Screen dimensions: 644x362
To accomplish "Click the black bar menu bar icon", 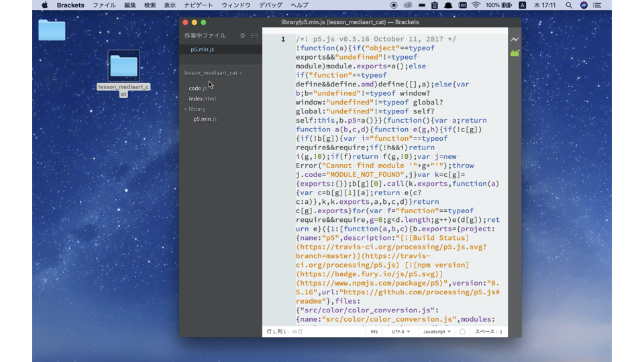I will (x=422, y=5).
